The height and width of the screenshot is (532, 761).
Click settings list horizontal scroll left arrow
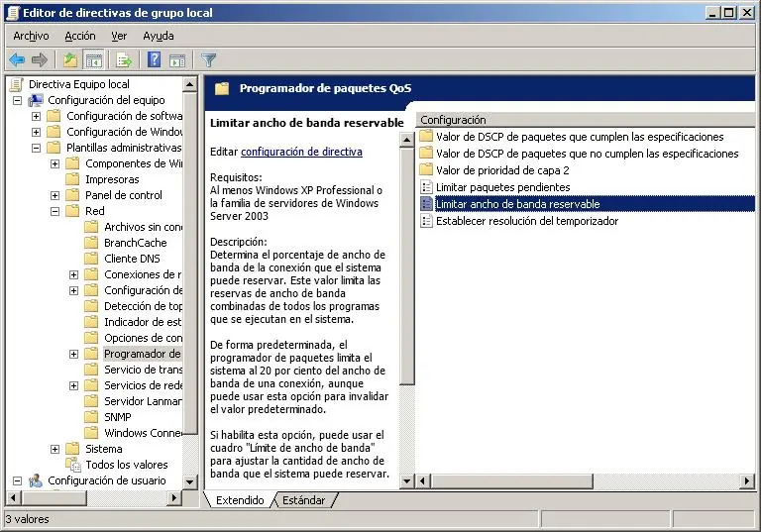(x=423, y=481)
